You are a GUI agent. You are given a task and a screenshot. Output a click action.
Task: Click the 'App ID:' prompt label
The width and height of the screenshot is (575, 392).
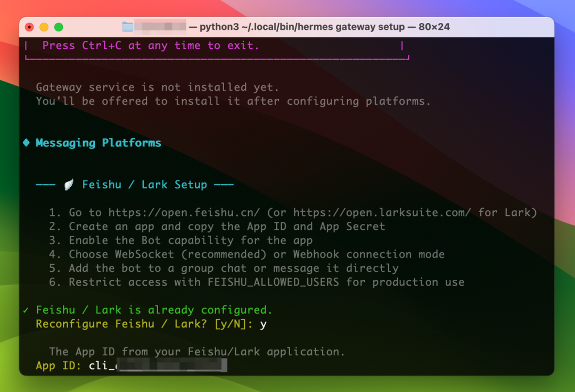[59, 365]
